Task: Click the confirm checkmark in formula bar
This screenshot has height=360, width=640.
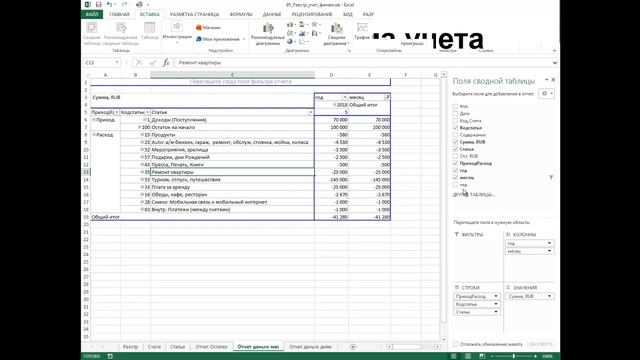Action: pyautogui.click(x=153, y=62)
